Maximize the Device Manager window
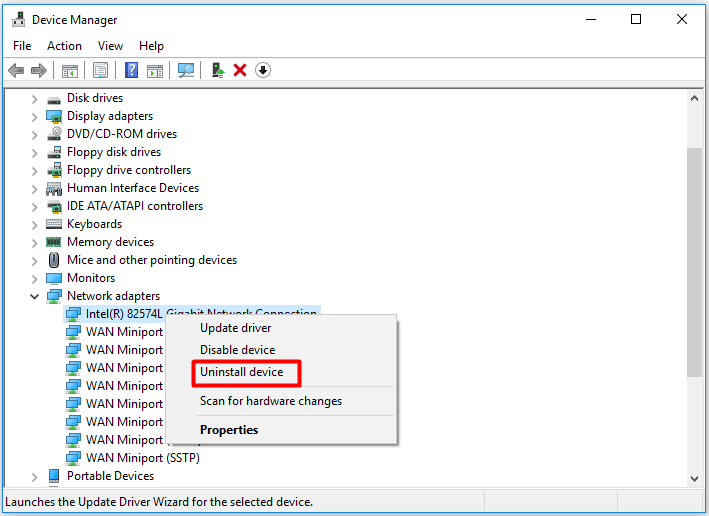709x516 pixels. pyautogui.click(x=636, y=19)
